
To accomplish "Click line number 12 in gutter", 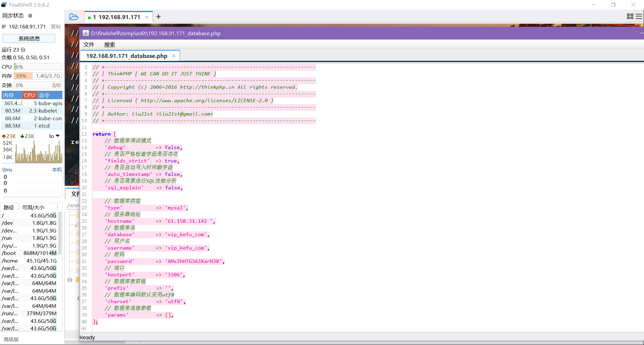I will 84,134.
